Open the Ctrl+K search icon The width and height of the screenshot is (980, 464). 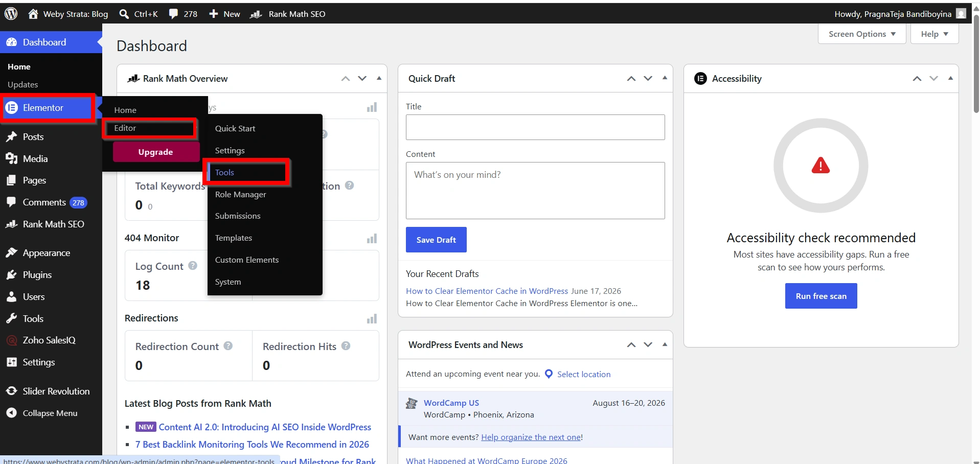click(x=124, y=14)
